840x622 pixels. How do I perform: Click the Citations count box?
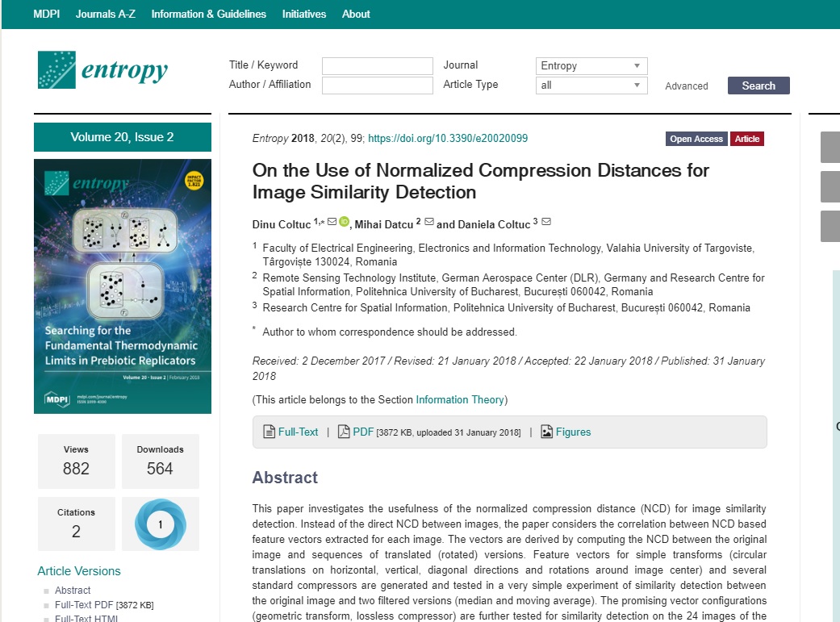click(x=76, y=524)
